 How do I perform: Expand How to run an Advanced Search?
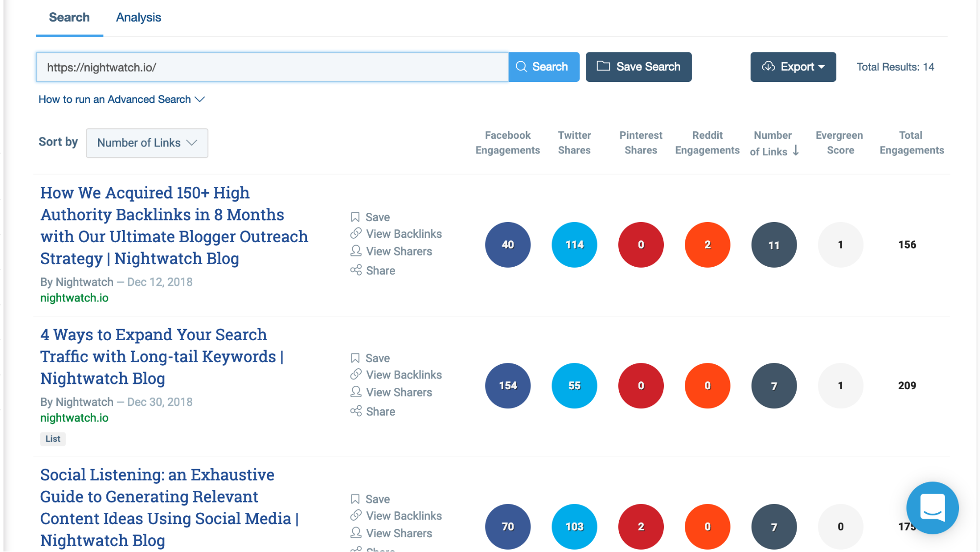(x=122, y=100)
